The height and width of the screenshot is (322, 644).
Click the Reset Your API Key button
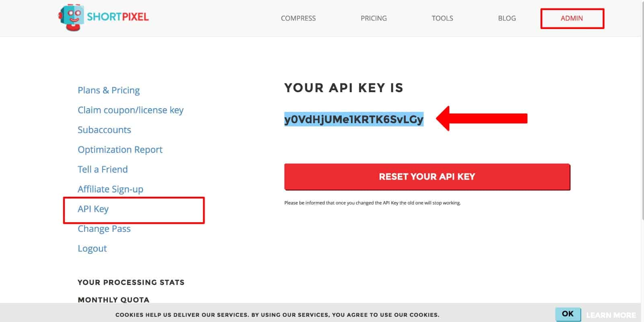point(427,177)
